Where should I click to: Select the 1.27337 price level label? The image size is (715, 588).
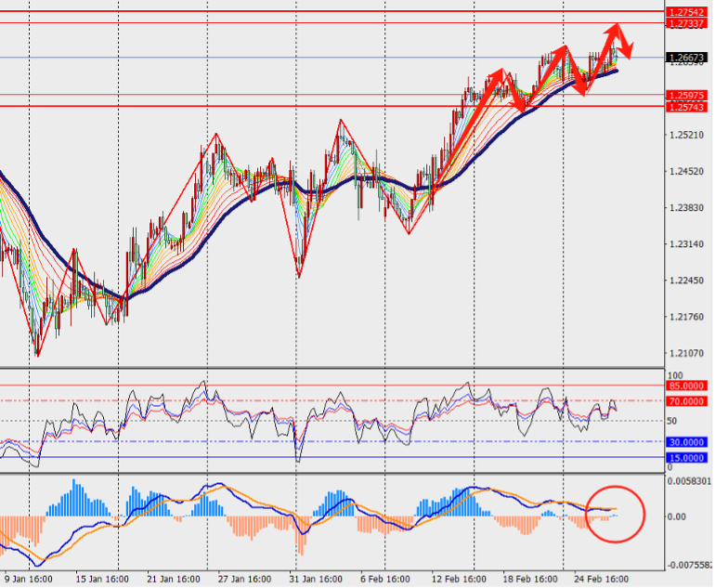688,23
